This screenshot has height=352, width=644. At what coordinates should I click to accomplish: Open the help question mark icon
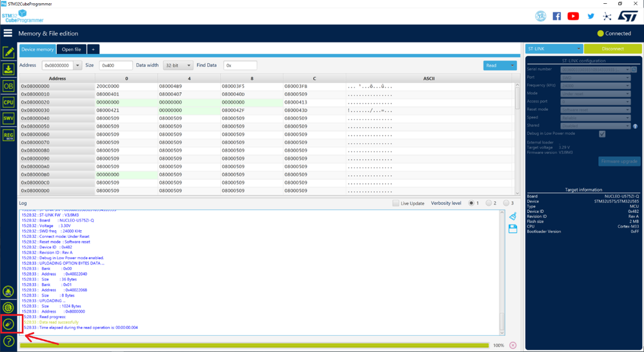coord(8,341)
